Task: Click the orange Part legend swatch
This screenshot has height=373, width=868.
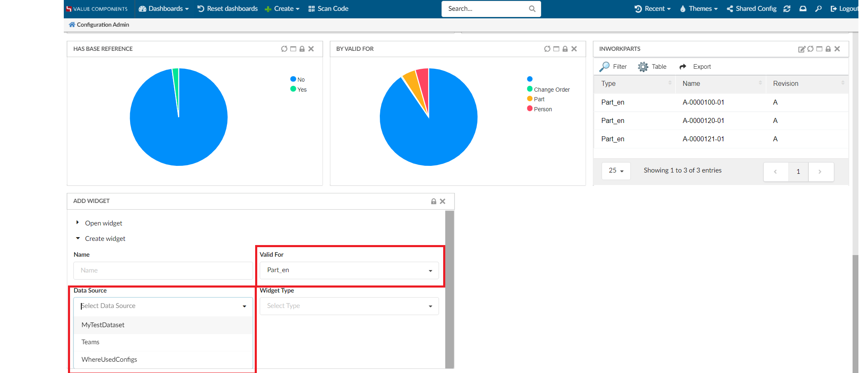Action: click(x=529, y=99)
